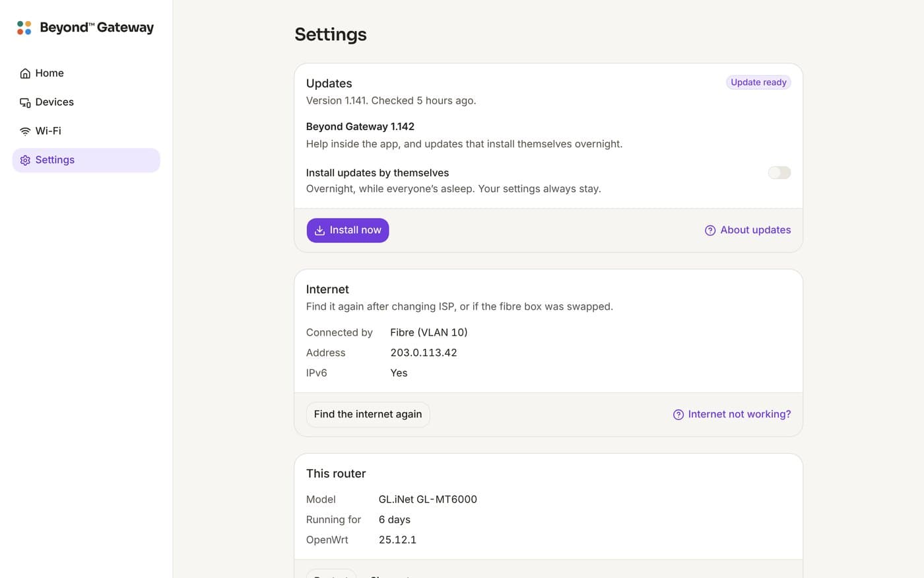Click the Settings gear icon in sidebar

(25, 161)
